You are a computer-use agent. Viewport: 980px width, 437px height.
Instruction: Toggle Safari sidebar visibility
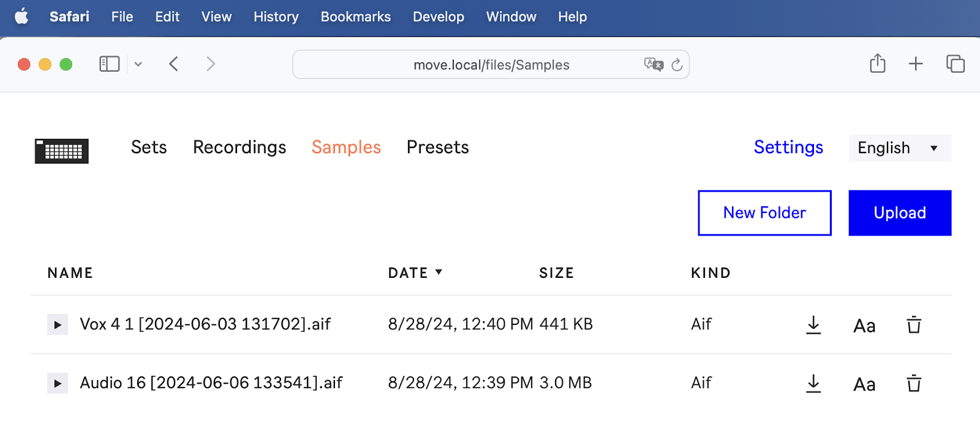(x=110, y=64)
